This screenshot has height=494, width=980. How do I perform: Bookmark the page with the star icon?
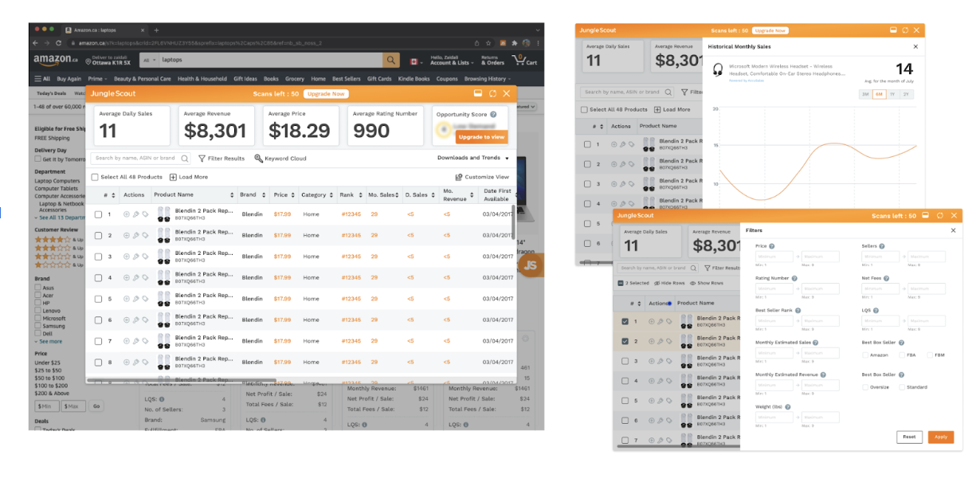tap(488, 43)
